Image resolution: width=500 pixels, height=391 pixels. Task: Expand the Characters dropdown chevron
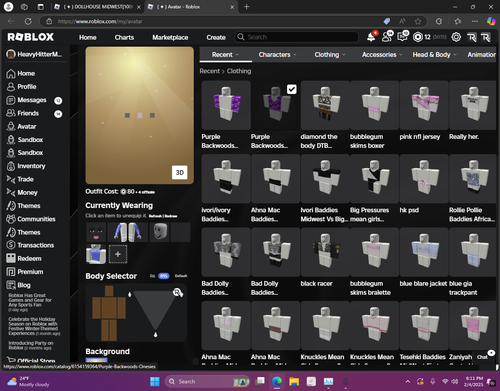tap(295, 55)
